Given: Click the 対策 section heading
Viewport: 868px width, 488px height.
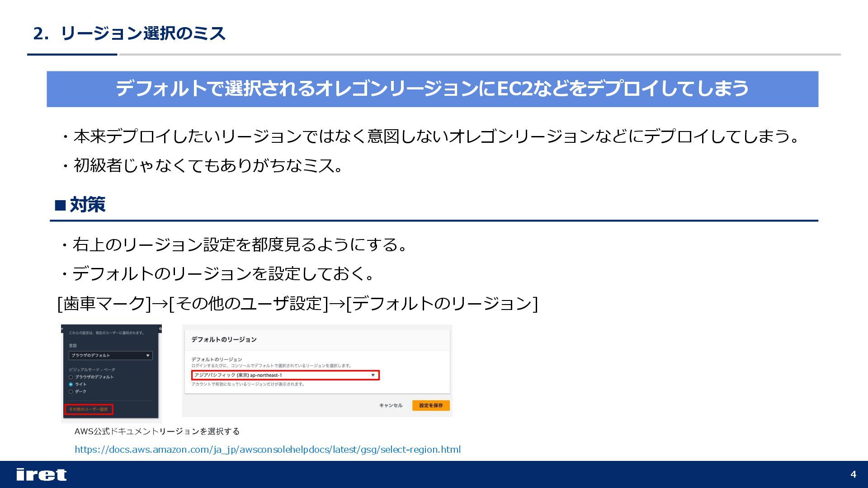Looking at the screenshot, I should point(87,205).
